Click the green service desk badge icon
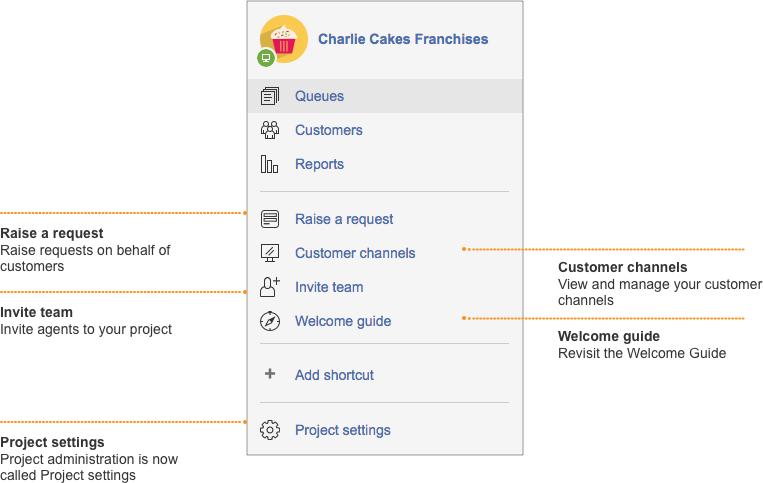This screenshot has height=483, width=763. point(265,58)
